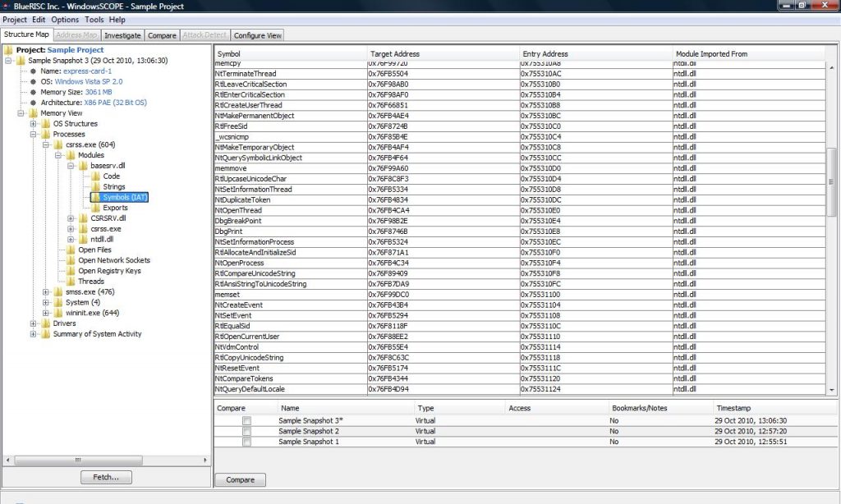The width and height of the screenshot is (841, 504).
Task: Sort by Symbol column header
Action: (290, 53)
